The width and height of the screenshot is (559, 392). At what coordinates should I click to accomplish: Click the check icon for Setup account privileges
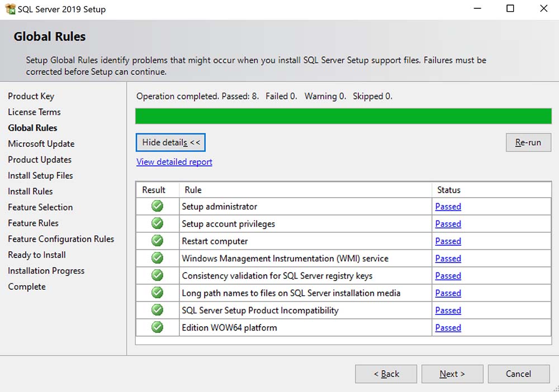coord(158,224)
